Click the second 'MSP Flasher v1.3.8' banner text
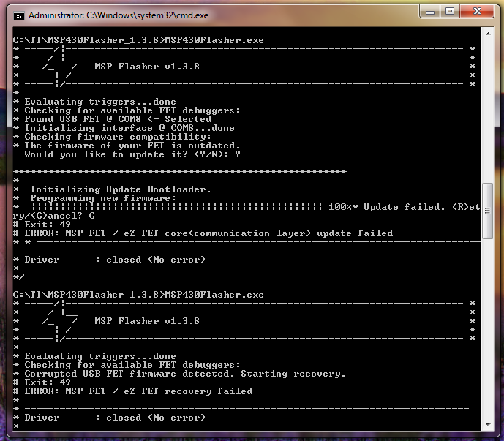504x441 pixels. [147, 321]
